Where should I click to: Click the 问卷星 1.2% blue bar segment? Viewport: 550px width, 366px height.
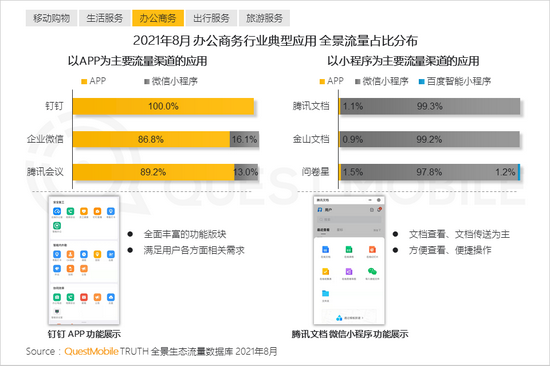pyautogui.click(x=519, y=172)
